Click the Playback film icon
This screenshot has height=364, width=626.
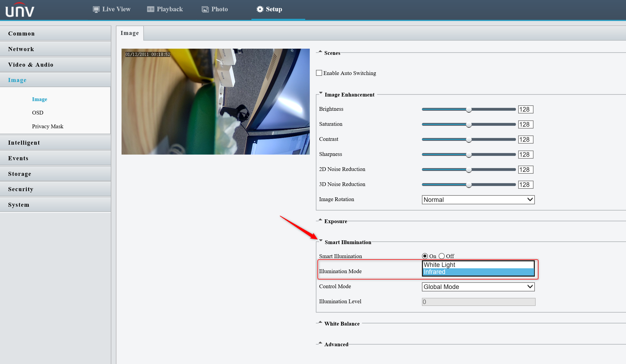point(151,9)
